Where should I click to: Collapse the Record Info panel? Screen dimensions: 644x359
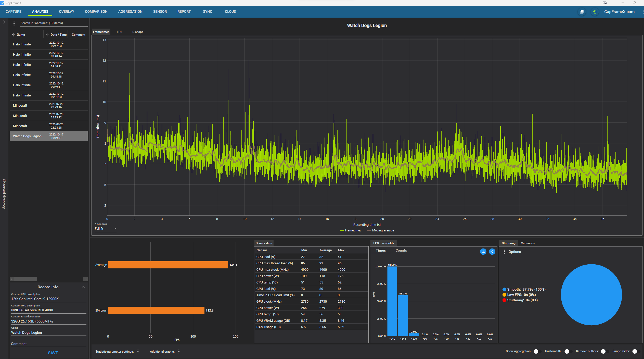83,287
